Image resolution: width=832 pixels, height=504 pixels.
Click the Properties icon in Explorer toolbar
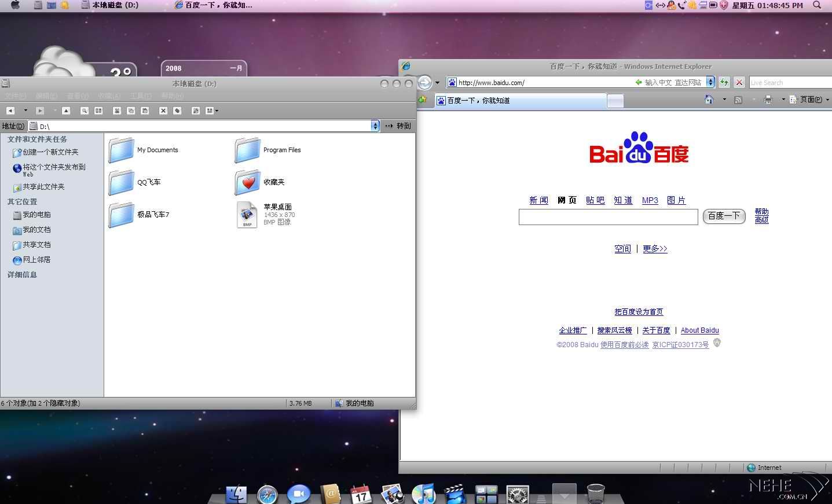point(196,111)
